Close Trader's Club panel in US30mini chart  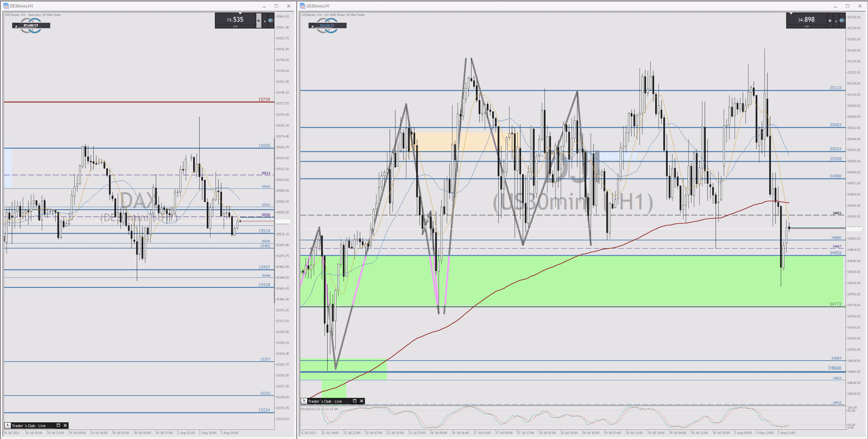point(362,401)
